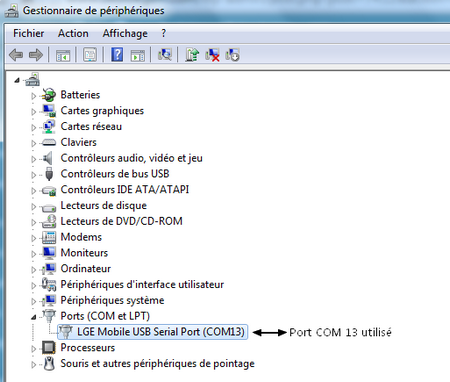Click the Batteries icon
The width and height of the screenshot is (450, 382).
49,95
